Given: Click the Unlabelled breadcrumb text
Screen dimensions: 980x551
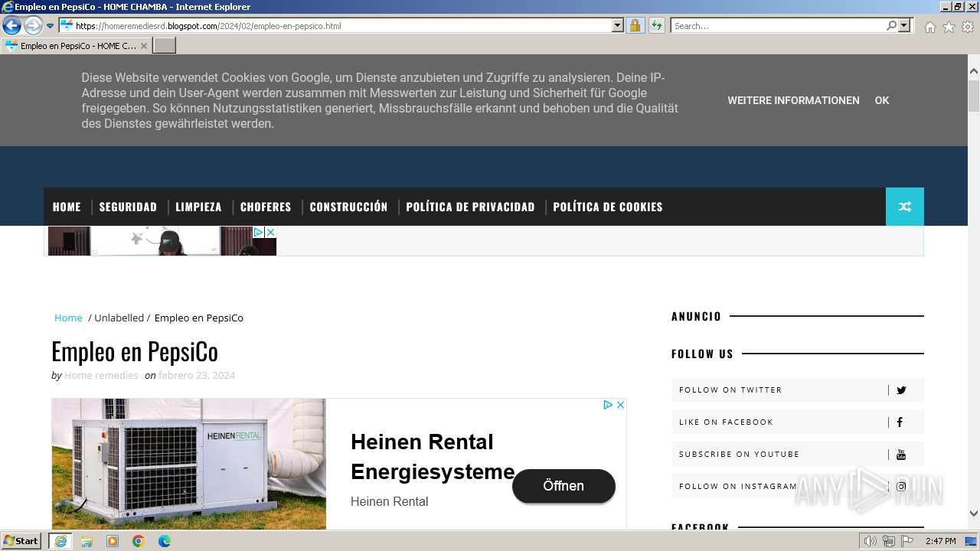Looking at the screenshot, I should 119,318.
